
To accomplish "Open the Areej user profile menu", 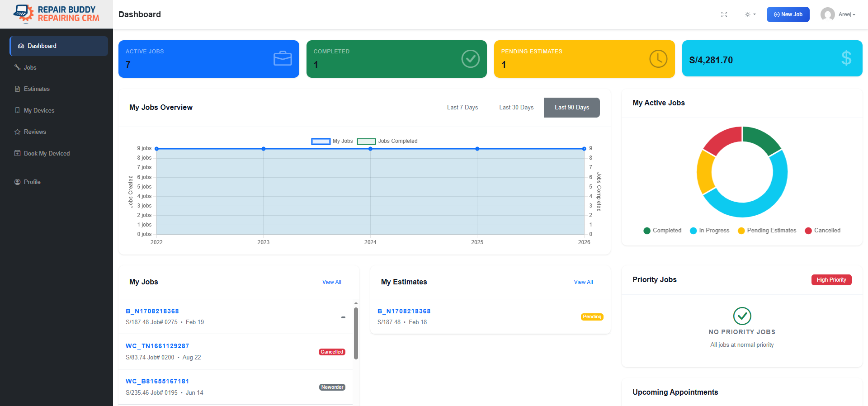I will [x=839, y=14].
